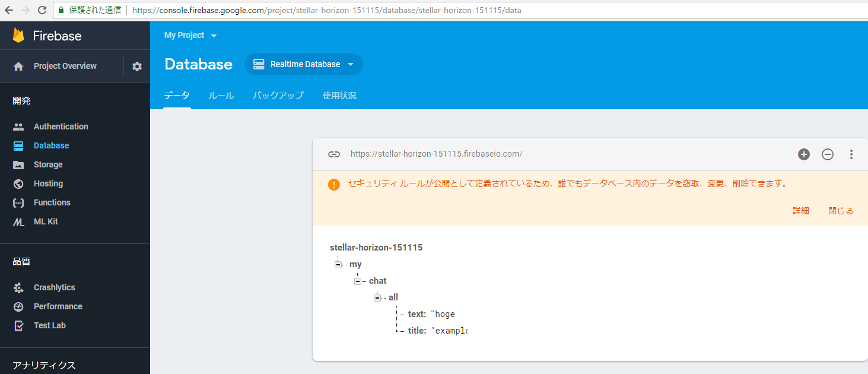Open the database three-dot overflow menu

(851, 154)
